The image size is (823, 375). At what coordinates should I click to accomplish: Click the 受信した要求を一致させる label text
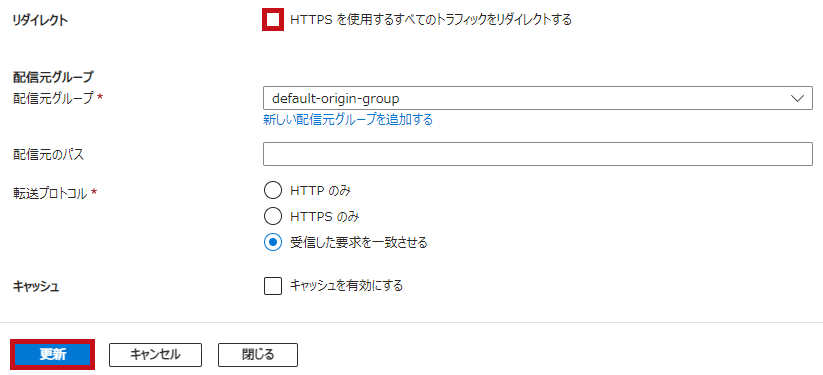(358, 242)
